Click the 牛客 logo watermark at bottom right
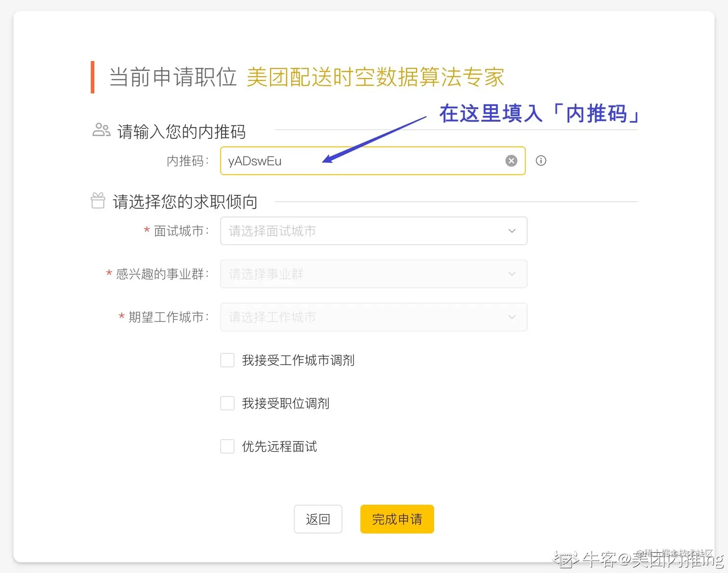 (568, 560)
